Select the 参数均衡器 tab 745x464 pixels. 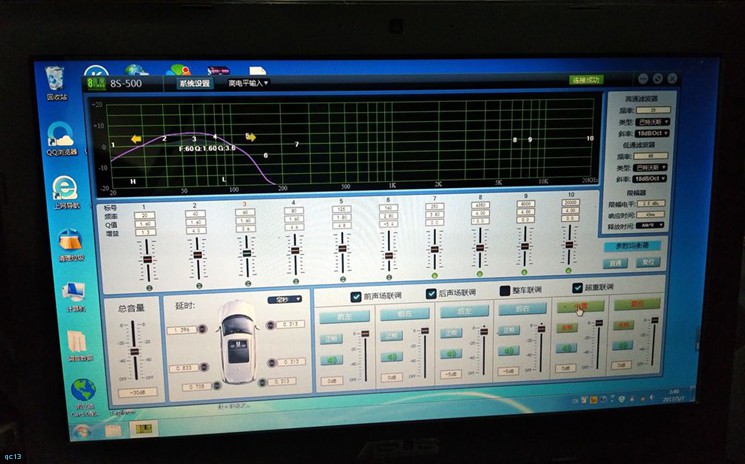coord(632,246)
